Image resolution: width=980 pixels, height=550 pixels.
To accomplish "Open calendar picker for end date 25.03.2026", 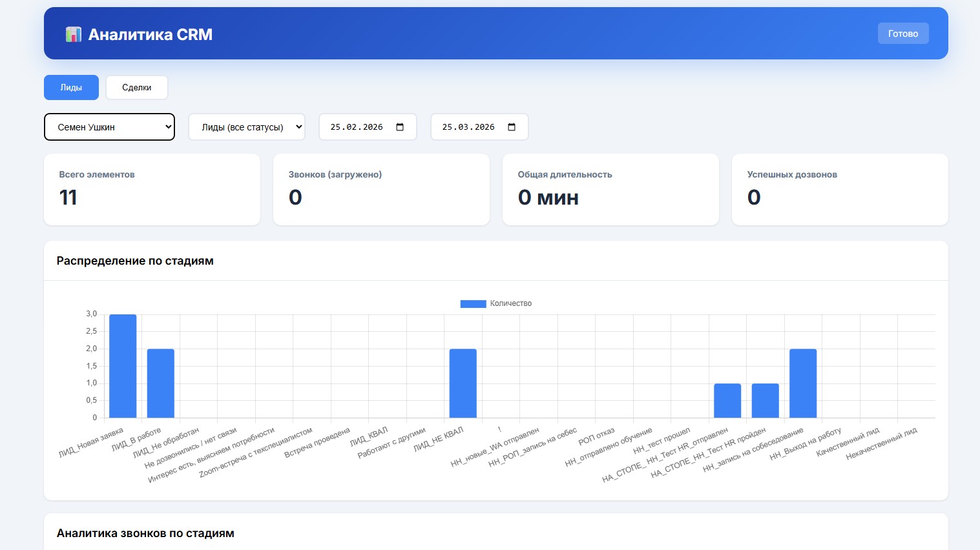I will pyautogui.click(x=512, y=127).
